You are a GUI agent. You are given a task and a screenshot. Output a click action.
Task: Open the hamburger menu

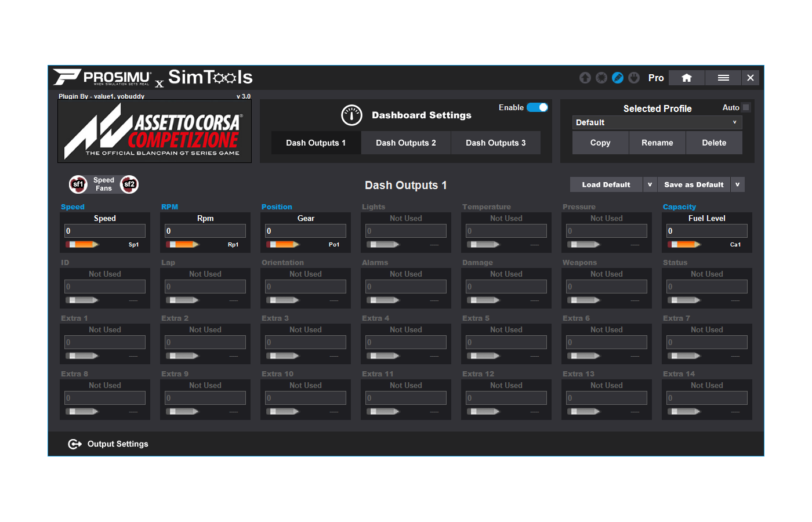[723, 78]
